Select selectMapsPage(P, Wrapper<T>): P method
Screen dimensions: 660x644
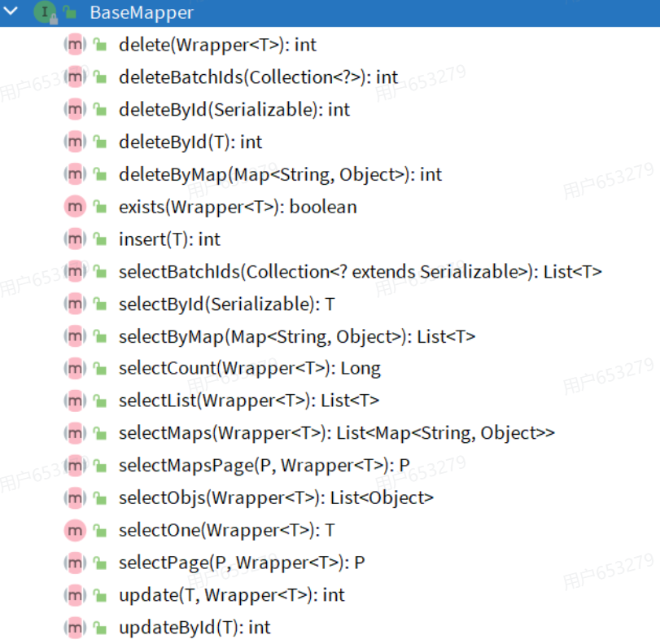coord(264,466)
